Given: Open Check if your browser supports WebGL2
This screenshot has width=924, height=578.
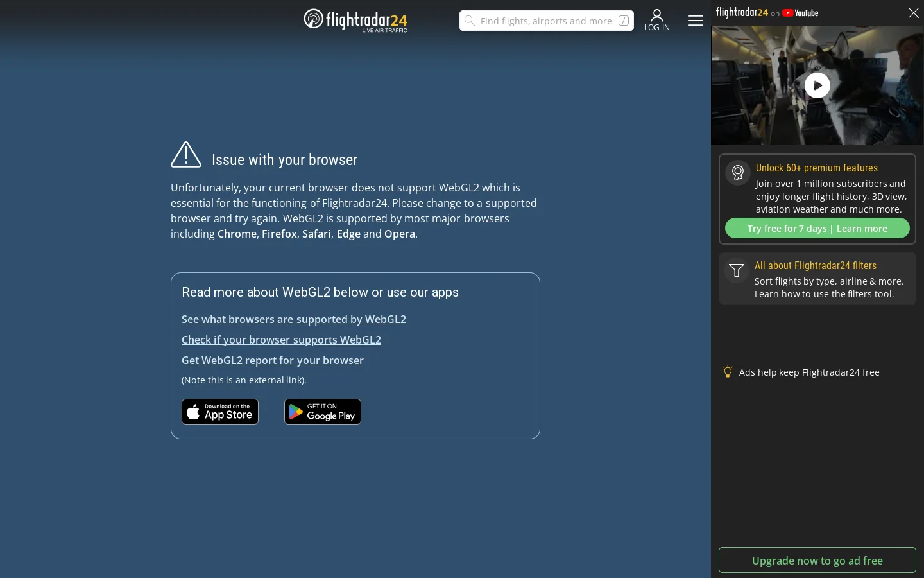Looking at the screenshot, I should coord(281,340).
